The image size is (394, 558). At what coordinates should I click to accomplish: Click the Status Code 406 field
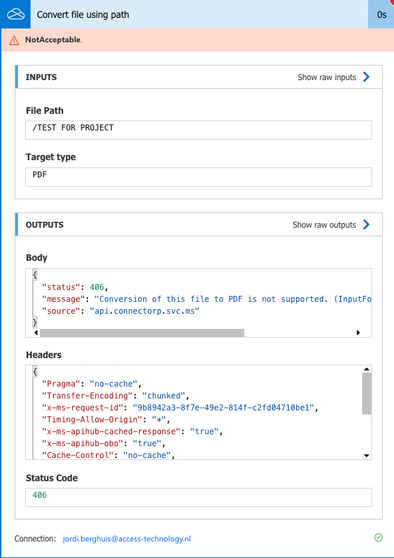[x=199, y=497]
